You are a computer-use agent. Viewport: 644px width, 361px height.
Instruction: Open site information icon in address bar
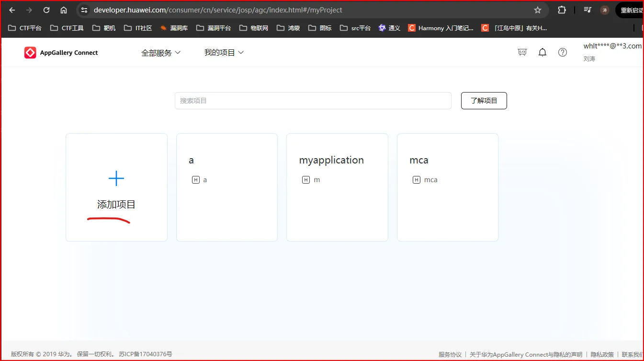tap(84, 10)
